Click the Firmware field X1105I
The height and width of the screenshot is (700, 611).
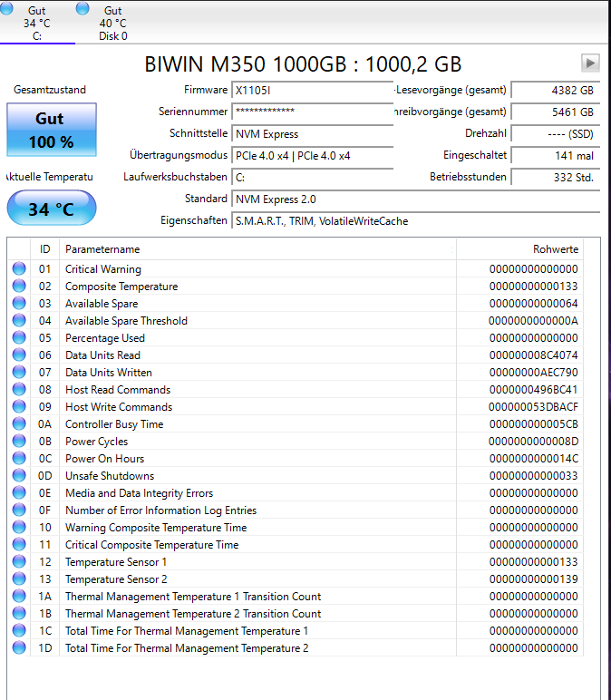click(313, 90)
